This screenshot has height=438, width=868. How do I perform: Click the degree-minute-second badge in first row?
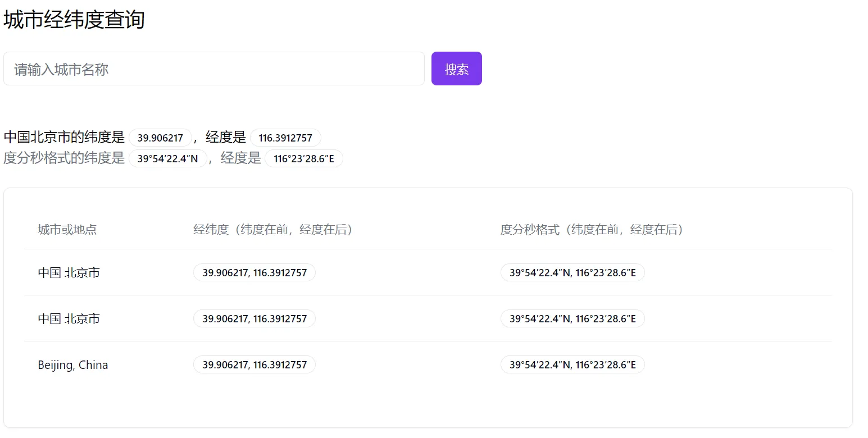[572, 273]
